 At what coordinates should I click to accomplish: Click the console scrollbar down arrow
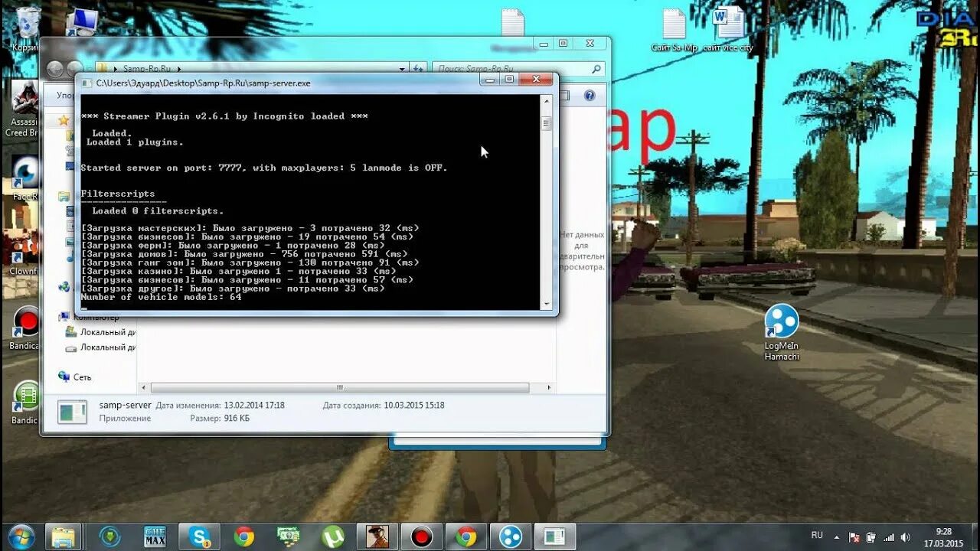click(546, 304)
